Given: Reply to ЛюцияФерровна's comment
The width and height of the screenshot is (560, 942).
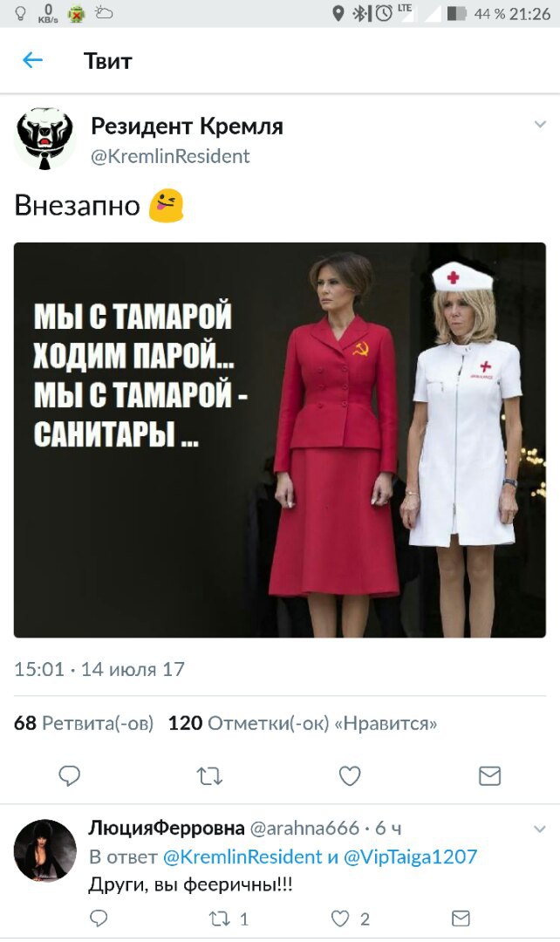Looking at the screenshot, I should 99,918.
